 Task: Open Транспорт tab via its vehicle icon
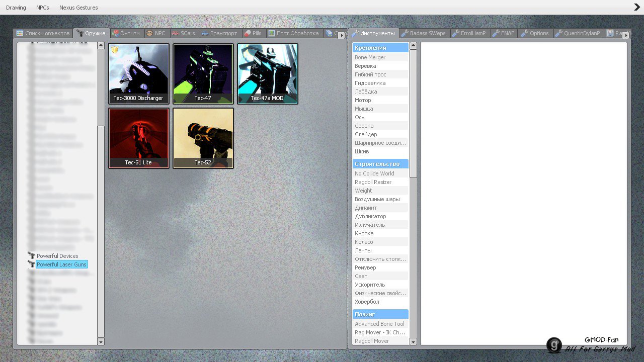tap(205, 33)
